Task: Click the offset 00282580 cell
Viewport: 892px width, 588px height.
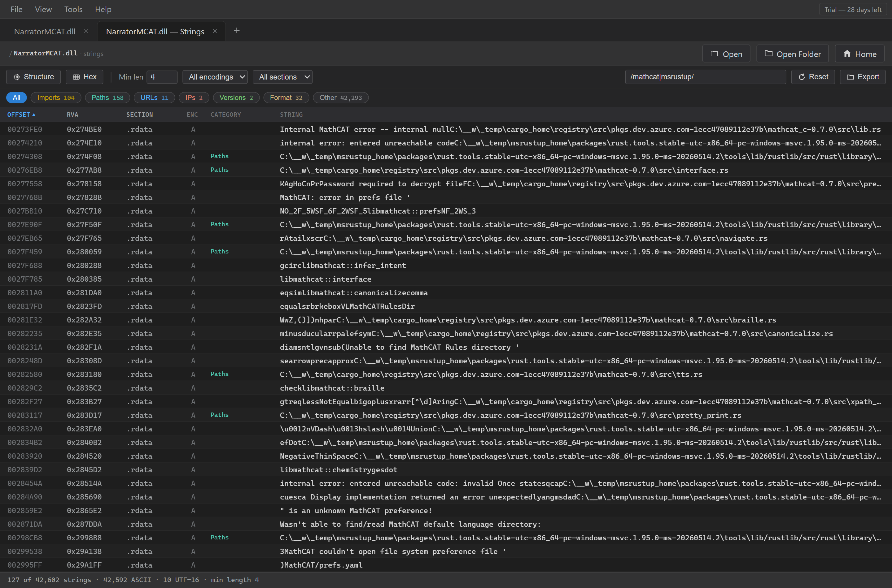Action: tap(25, 374)
